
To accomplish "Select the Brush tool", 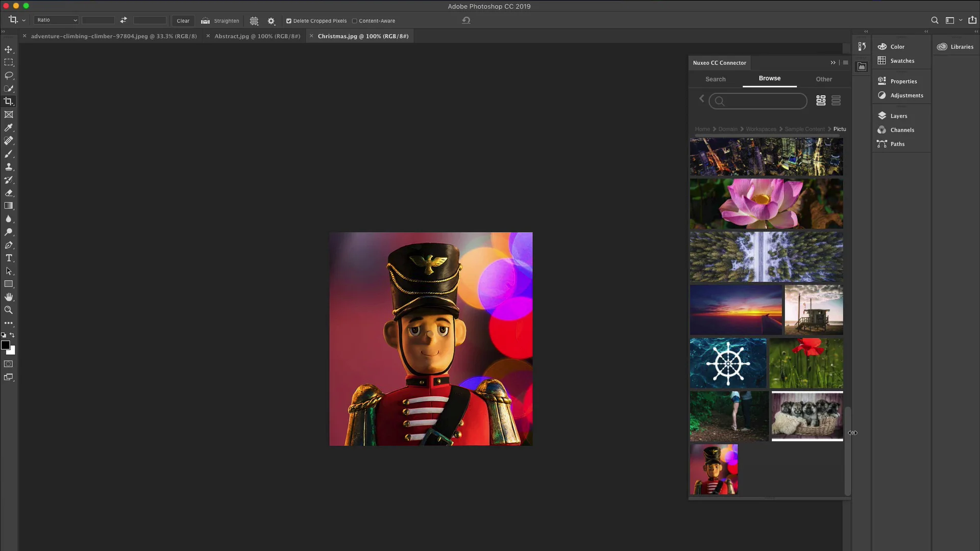I will coord(9,154).
